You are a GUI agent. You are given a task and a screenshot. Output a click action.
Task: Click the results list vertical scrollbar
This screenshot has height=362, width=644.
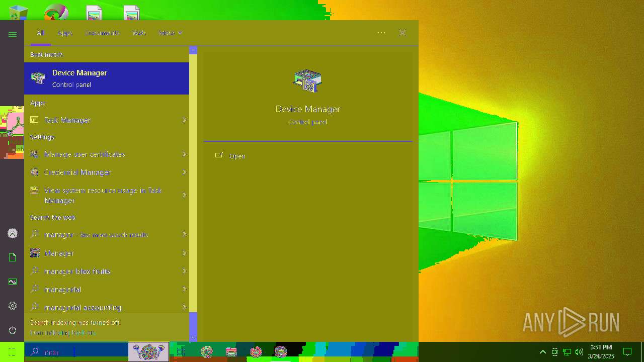pos(193,194)
